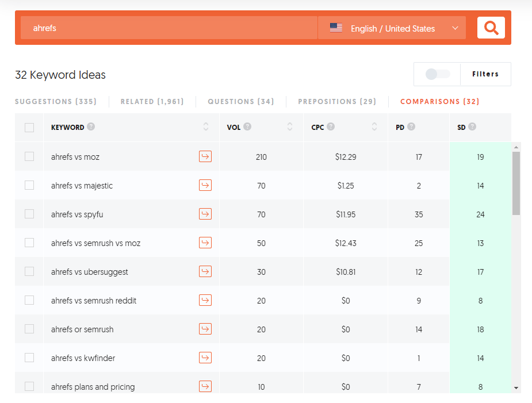Open arrow icon for ahrefs vs semrush reddit
This screenshot has height=403, width=532.
(x=205, y=300)
